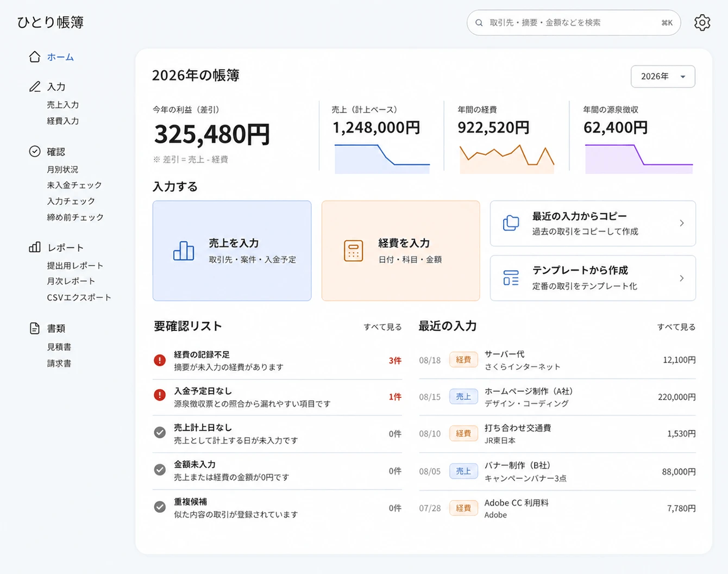
Task: Open the 2026年 year dropdown
Action: tap(663, 77)
